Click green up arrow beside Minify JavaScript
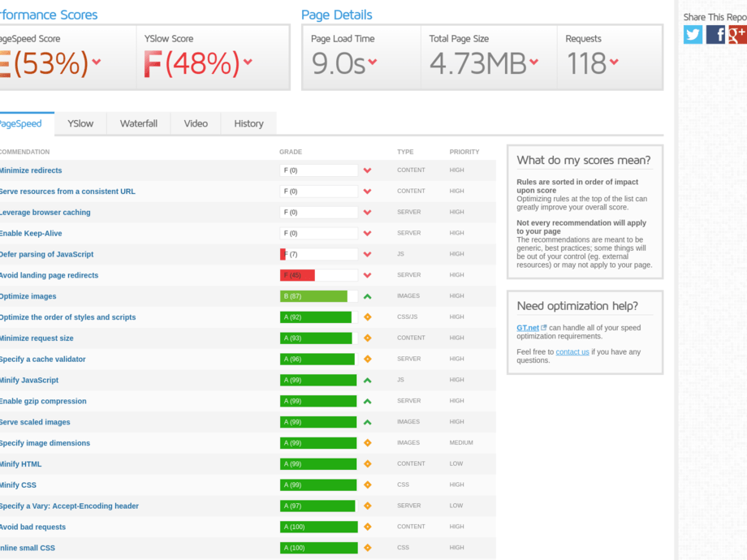Viewport: 747px width, 560px height. [x=367, y=380]
